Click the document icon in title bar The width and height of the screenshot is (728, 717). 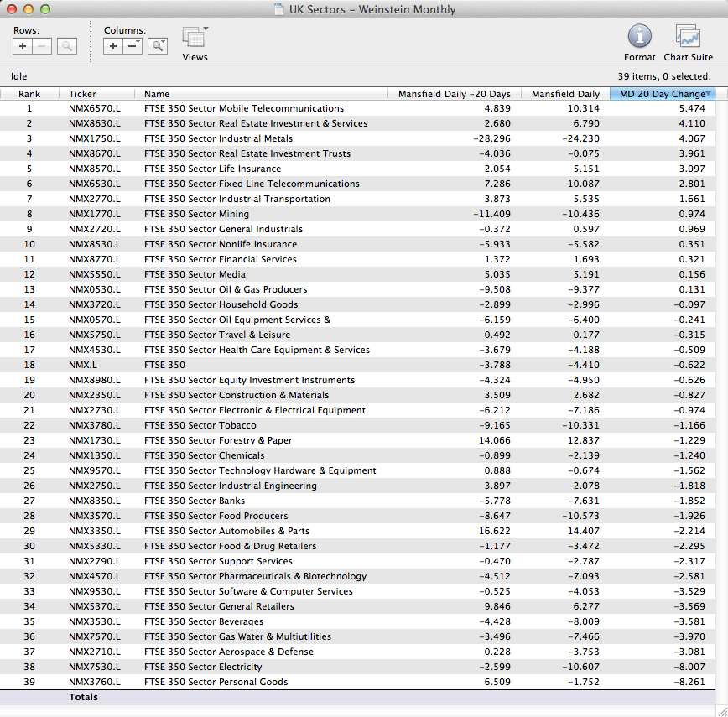(x=279, y=10)
